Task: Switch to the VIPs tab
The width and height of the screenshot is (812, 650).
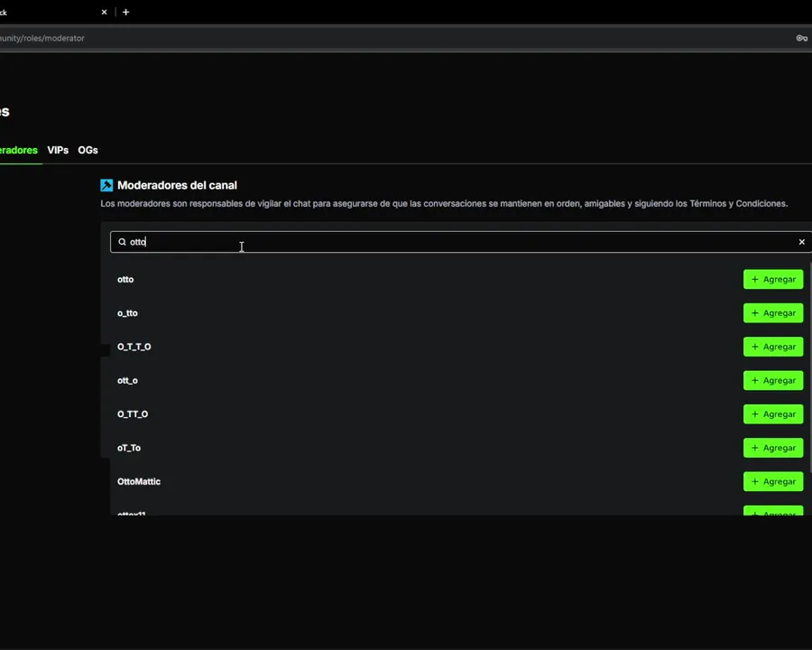Action: [x=58, y=151]
